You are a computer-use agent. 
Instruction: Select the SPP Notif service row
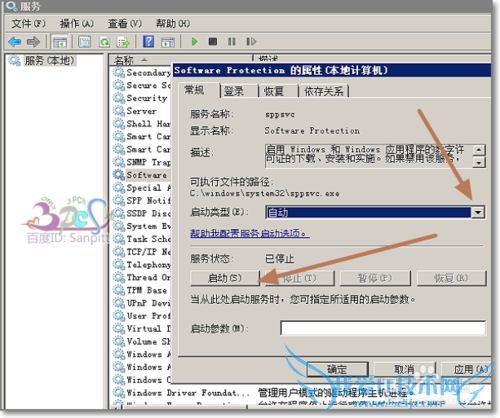pyautogui.click(x=142, y=200)
